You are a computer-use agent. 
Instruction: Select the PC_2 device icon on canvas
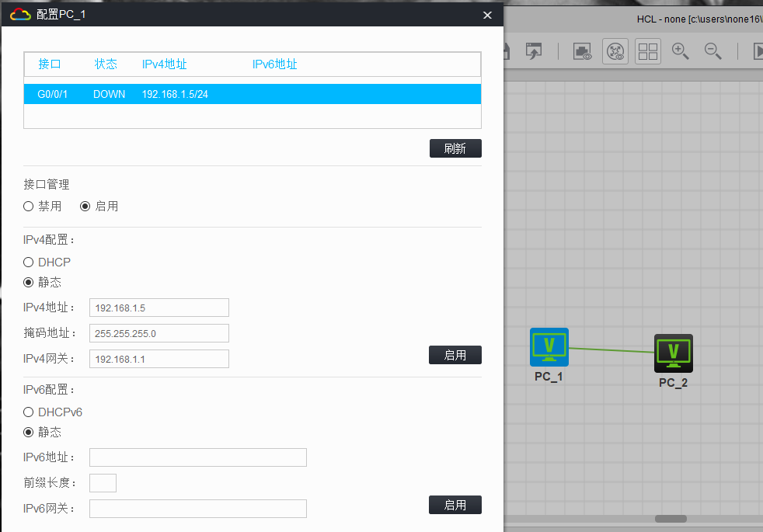click(x=674, y=353)
